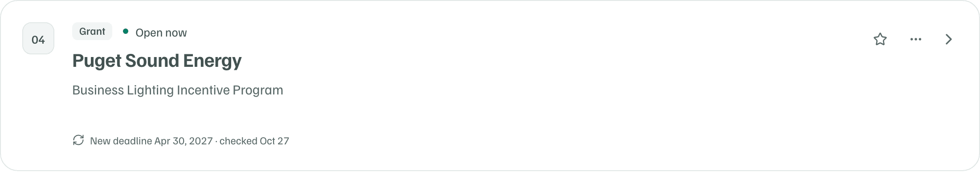The height and width of the screenshot is (172, 980).
Task: Select the 04 number badge
Action: coord(38,38)
